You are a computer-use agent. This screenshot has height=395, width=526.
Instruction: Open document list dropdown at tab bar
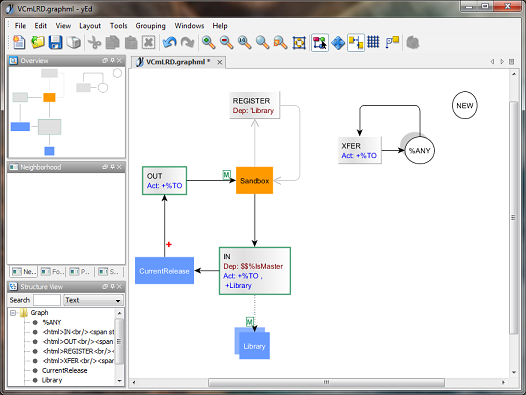[x=512, y=62]
